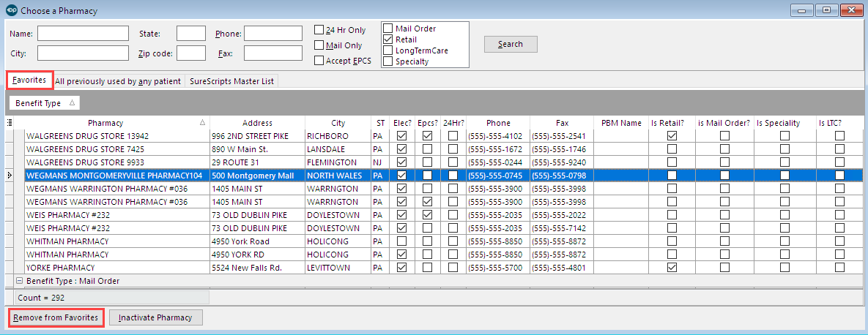The image size is (868, 335).
Task: Toggle Is Retail checkbox for Walgreens 13942
Action: click(x=672, y=135)
